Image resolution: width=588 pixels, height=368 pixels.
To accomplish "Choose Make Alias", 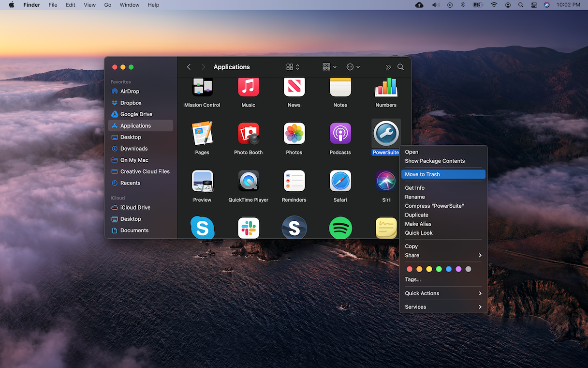I will tap(443, 224).
